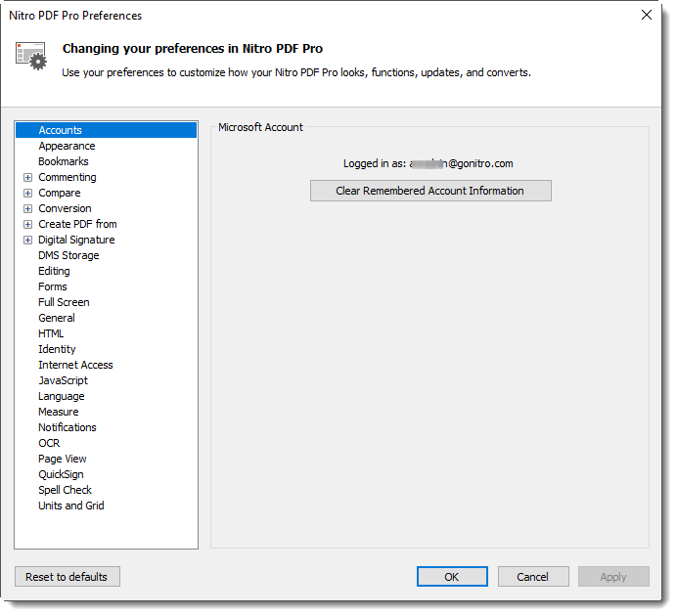Viewport: 677px width, 616px height.
Task: Click the preferences gear icon in header
Action: [31, 56]
